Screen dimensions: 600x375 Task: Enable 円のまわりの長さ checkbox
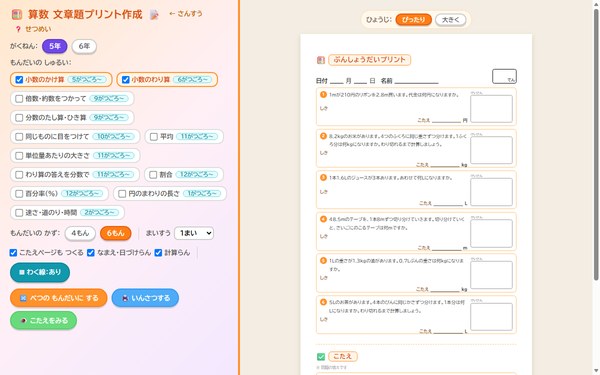tap(122, 194)
